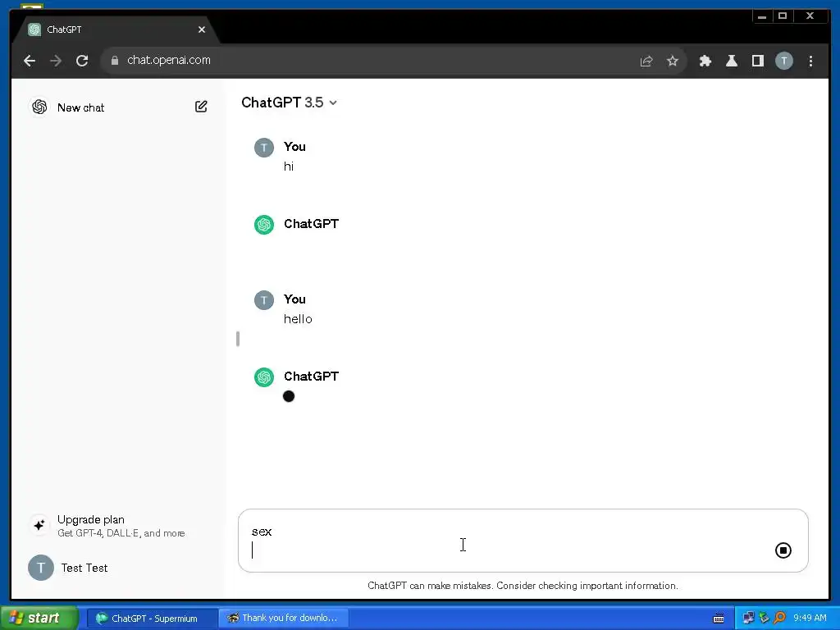
Task: Open the Chrome labs flask icon
Action: click(x=731, y=61)
